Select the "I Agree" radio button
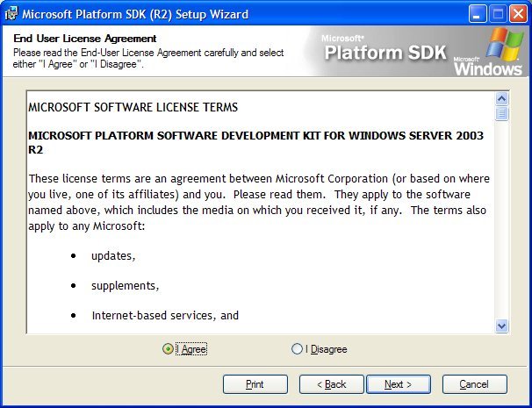532x408 pixels. pos(168,349)
